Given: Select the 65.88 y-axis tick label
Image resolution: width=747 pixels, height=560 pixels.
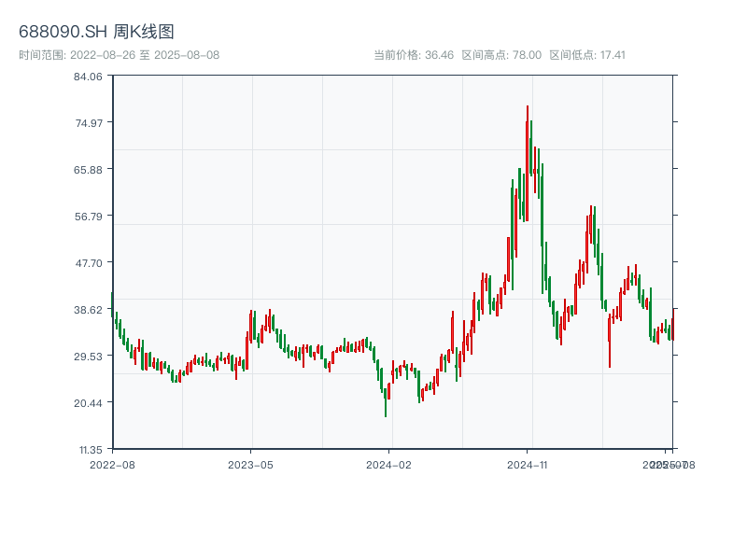Looking at the screenshot, I should click(88, 170).
